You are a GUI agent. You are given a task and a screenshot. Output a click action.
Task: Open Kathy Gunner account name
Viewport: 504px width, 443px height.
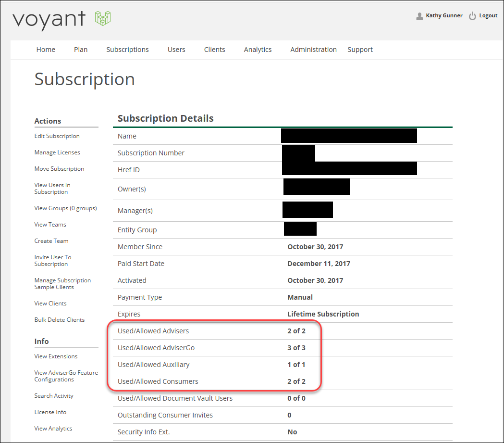[444, 15]
